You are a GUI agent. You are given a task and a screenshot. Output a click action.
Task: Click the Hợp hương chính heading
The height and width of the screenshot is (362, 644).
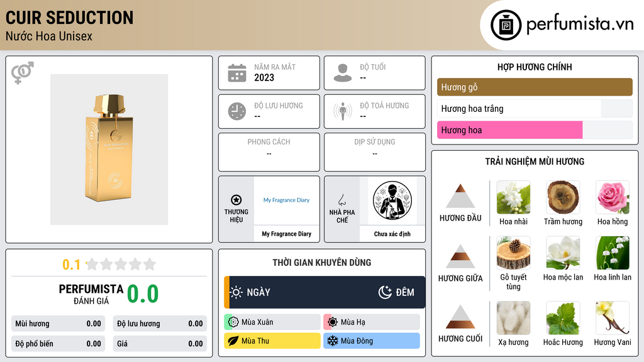click(535, 67)
